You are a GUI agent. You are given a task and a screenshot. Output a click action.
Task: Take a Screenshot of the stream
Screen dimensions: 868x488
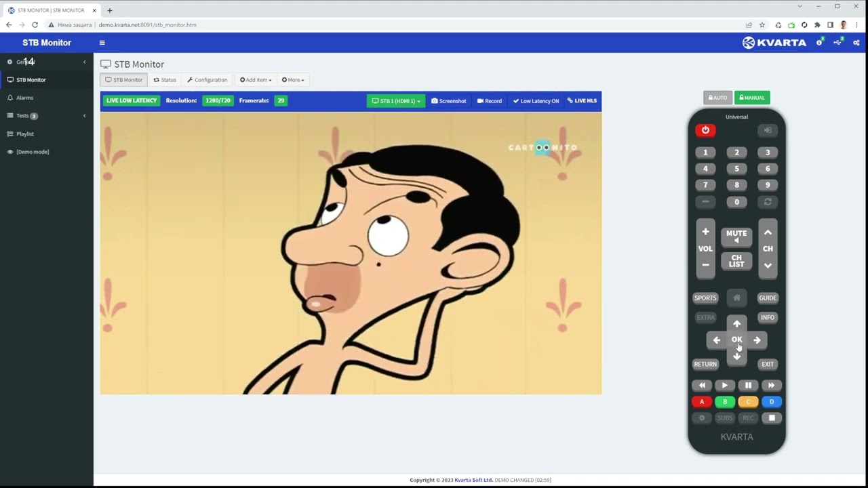tap(449, 101)
